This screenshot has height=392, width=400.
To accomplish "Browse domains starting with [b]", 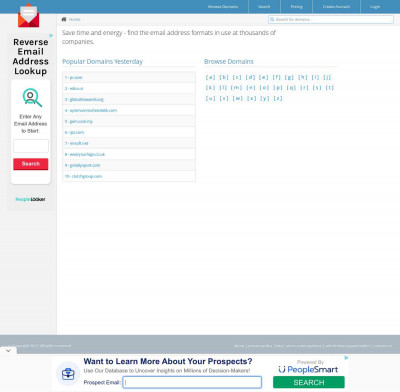I will pyautogui.click(x=224, y=77).
